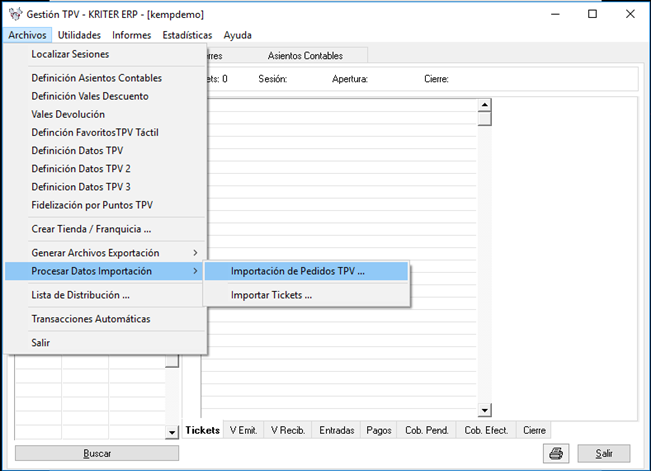
Task: Click the ticket list scroll up arrow
Action: point(484,105)
